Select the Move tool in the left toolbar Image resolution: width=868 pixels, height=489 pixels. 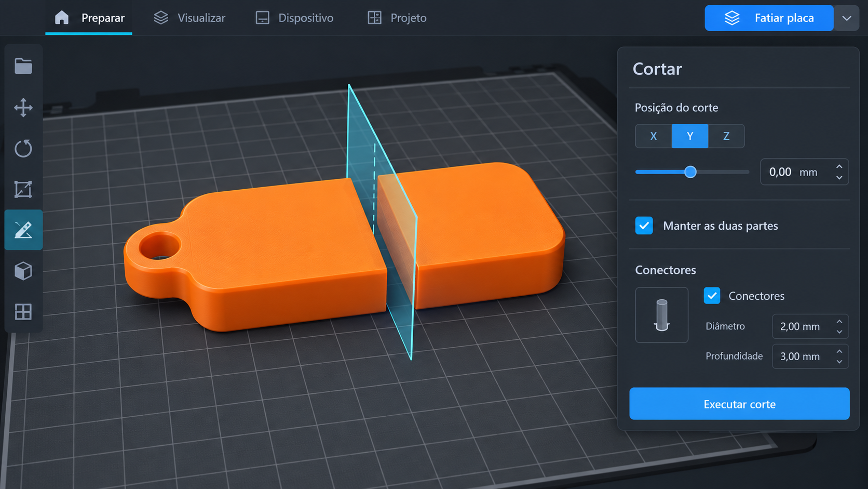tap(23, 108)
